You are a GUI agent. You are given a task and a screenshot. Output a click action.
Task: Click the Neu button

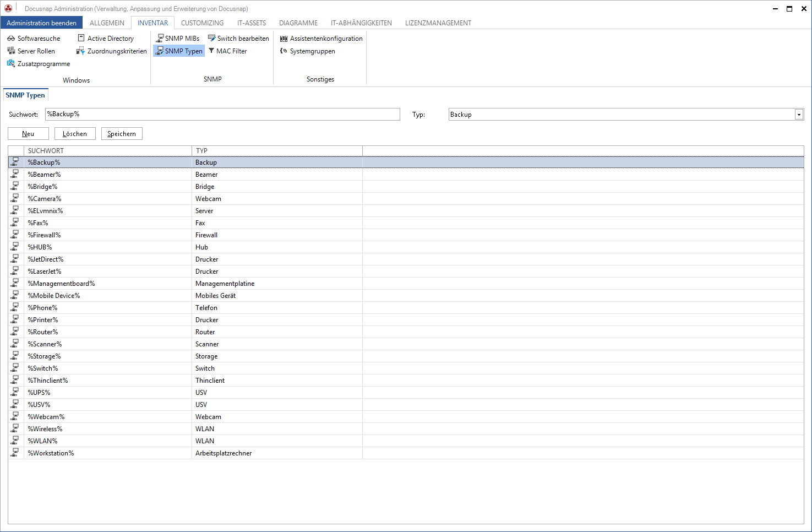tap(28, 134)
